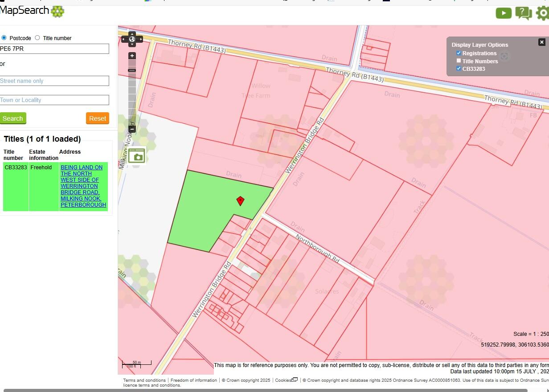The width and height of the screenshot is (549, 392).
Task: Open the settings gear icon
Action: (542, 13)
